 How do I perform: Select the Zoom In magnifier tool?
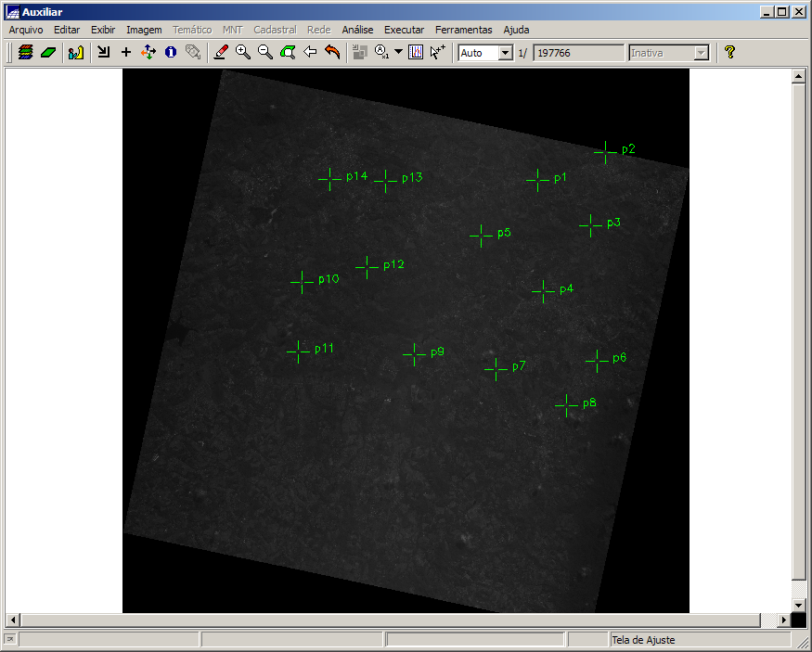tap(243, 53)
